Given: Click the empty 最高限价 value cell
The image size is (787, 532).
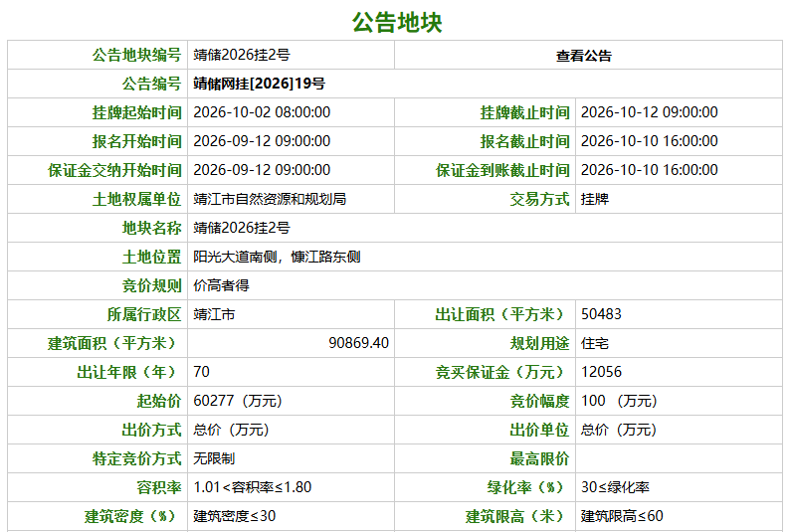Looking at the screenshot, I should pos(679,458).
